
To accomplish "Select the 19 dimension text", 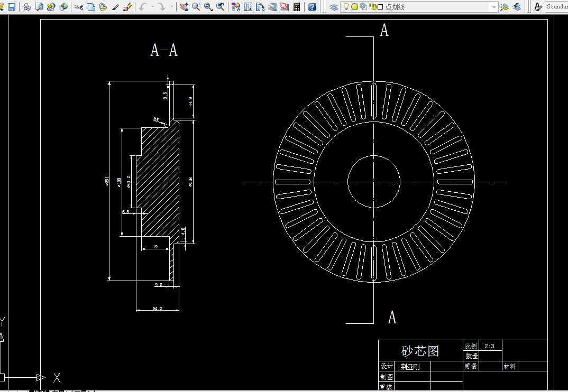I will pyautogui.click(x=155, y=247).
